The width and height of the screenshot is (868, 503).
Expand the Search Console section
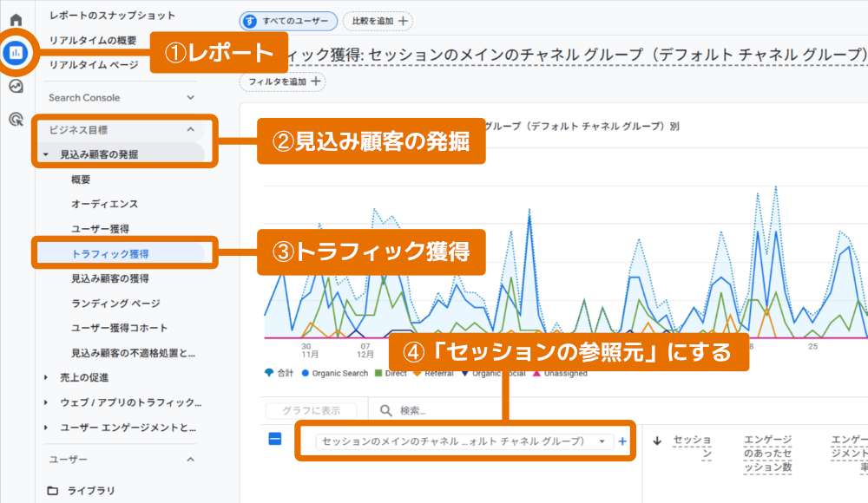[191, 98]
